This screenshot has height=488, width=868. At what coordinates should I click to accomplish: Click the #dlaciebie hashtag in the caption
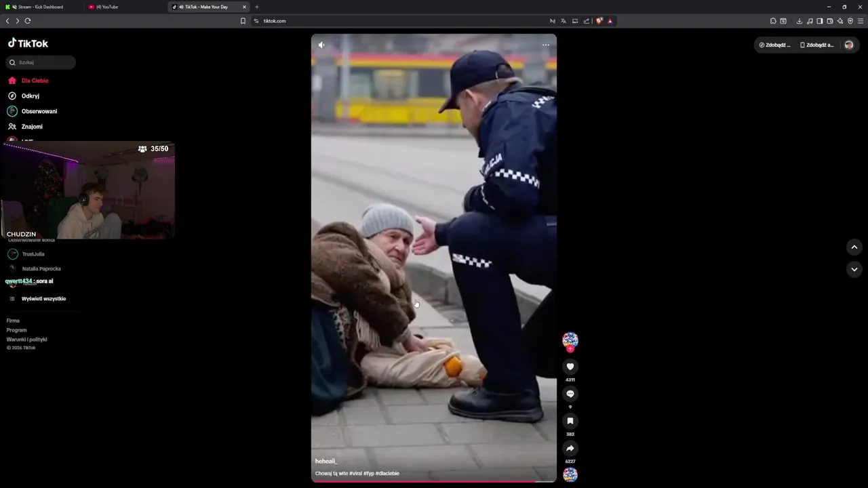[387, 474]
